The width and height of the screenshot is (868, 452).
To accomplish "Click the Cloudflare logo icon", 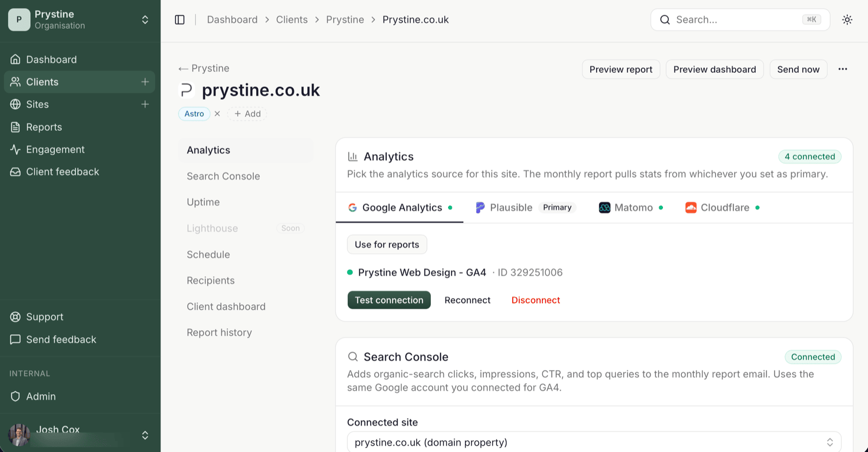I will point(691,208).
